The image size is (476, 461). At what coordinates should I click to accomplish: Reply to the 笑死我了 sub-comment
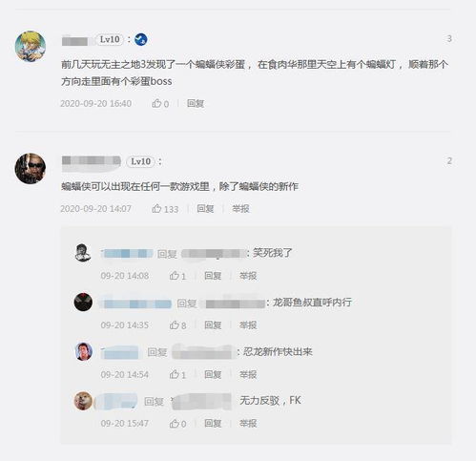pyautogui.click(x=213, y=276)
